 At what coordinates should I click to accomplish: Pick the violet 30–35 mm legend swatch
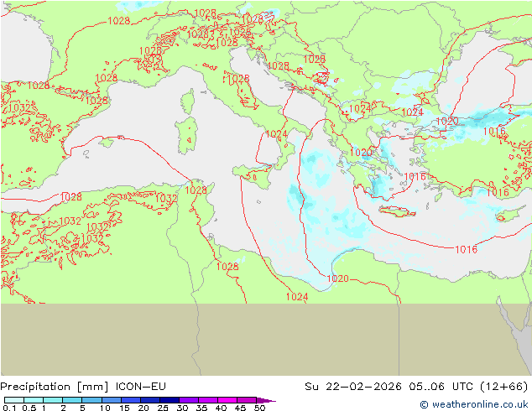[x=189, y=400]
